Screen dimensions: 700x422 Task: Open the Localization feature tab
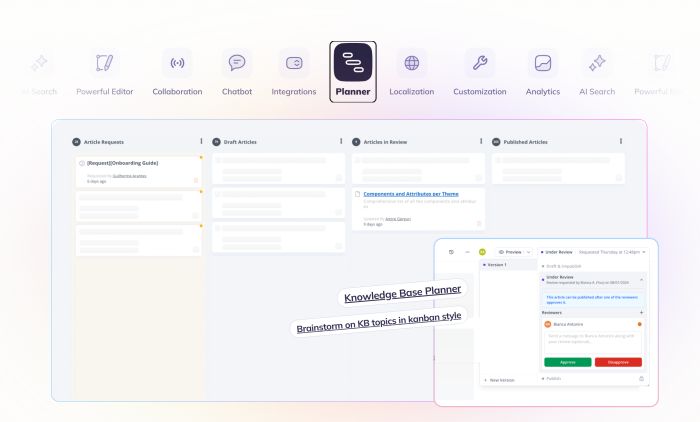coord(412,73)
